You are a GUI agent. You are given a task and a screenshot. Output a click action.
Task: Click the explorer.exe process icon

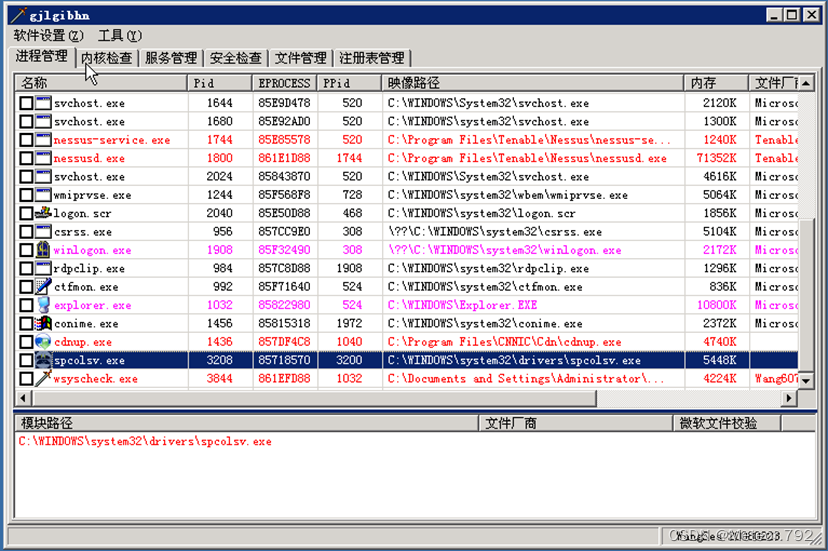click(x=43, y=305)
